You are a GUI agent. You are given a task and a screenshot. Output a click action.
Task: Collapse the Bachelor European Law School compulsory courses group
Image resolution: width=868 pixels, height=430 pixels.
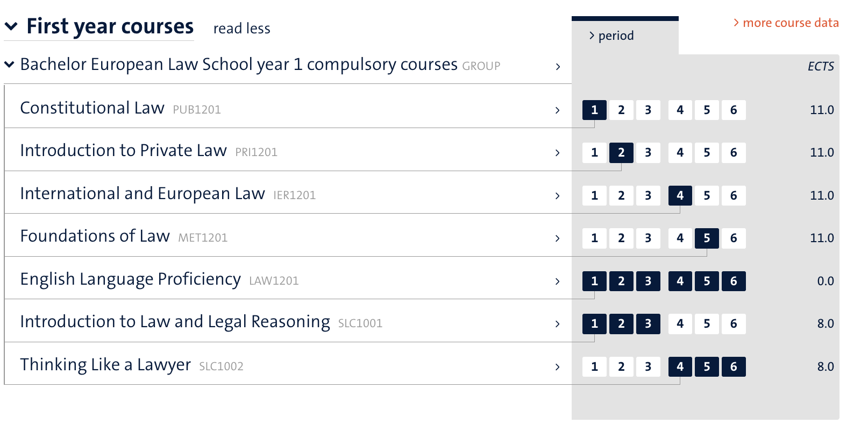[x=9, y=65]
